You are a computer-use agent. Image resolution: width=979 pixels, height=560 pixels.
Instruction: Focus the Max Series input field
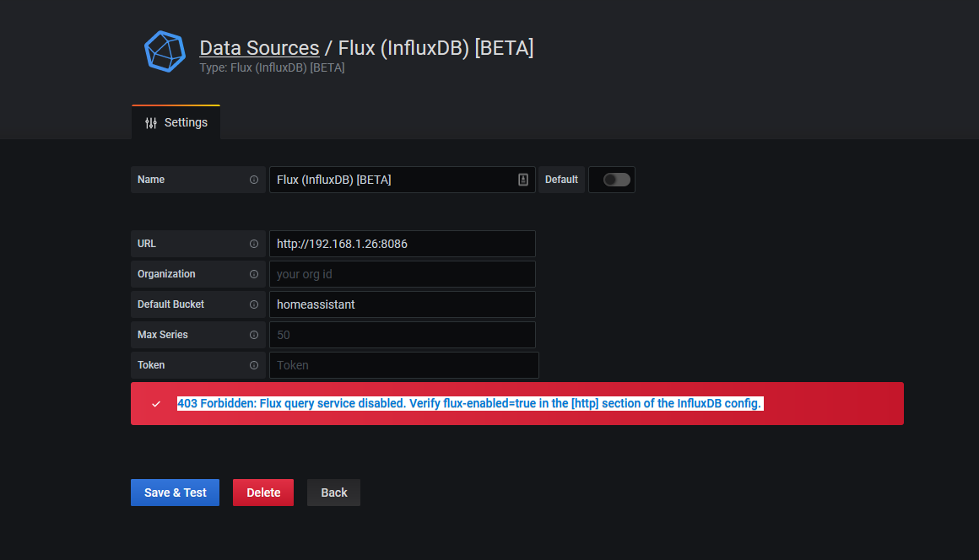tap(402, 335)
